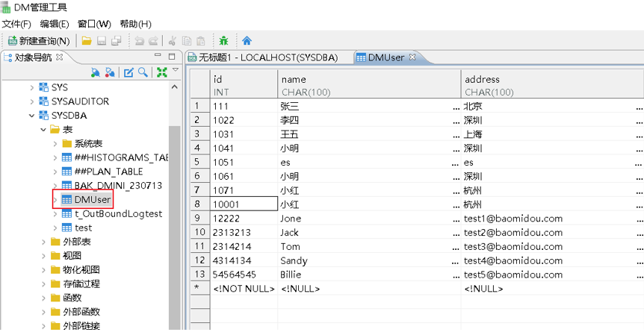The width and height of the screenshot is (644, 332).
Task: Open the 文件(F) menu
Action: (16, 24)
